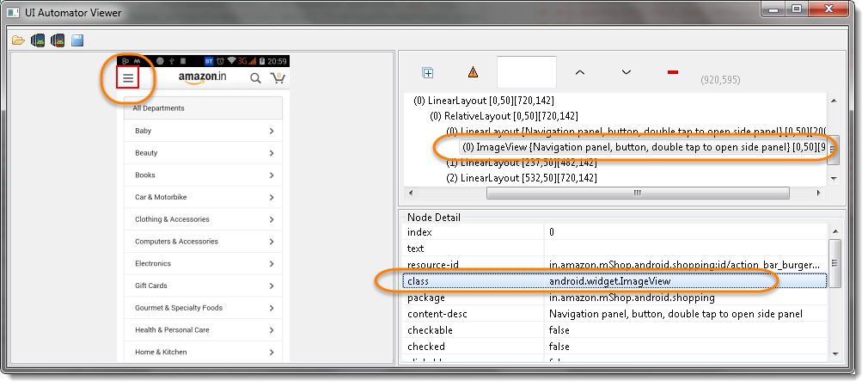Click the hierarchy tree vertical scrollbar up arrow

point(834,101)
